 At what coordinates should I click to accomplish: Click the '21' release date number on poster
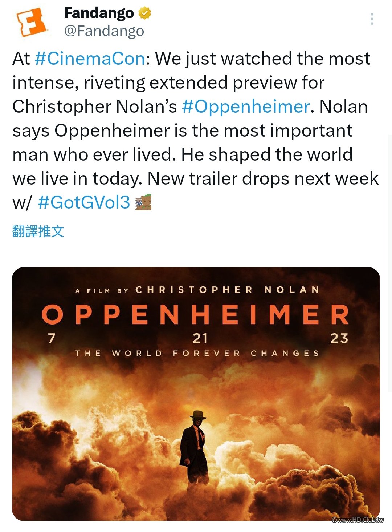[200, 338]
